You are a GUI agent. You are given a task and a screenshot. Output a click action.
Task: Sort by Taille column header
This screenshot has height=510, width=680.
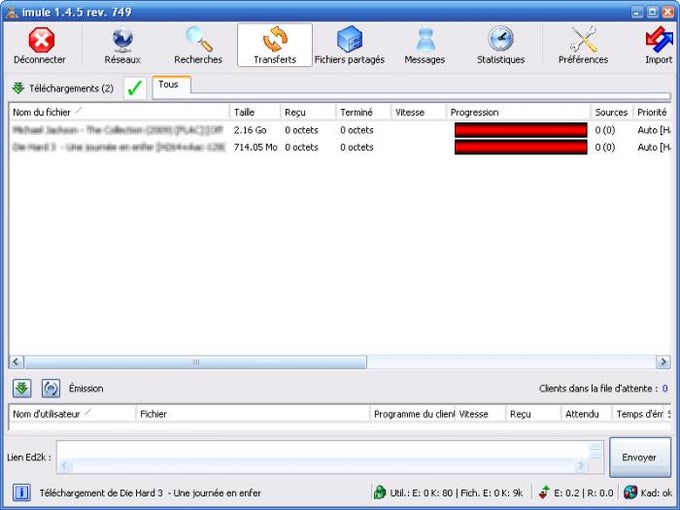[255, 112]
